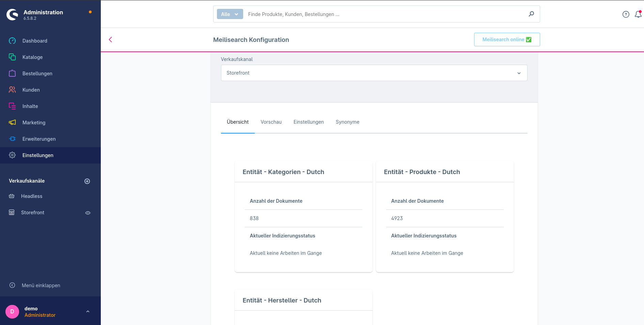The width and height of the screenshot is (644, 325).
Task: Open Kunden menu item
Action: (50, 90)
